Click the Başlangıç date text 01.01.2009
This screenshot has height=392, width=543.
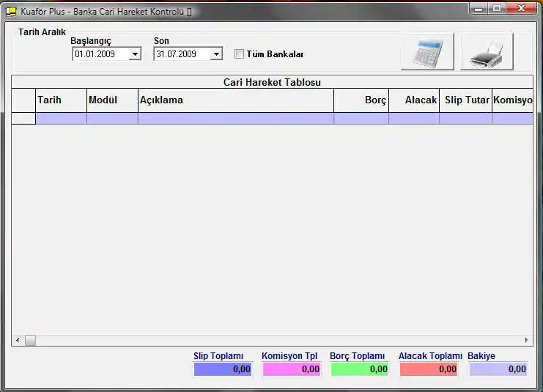(x=99, y=54)
